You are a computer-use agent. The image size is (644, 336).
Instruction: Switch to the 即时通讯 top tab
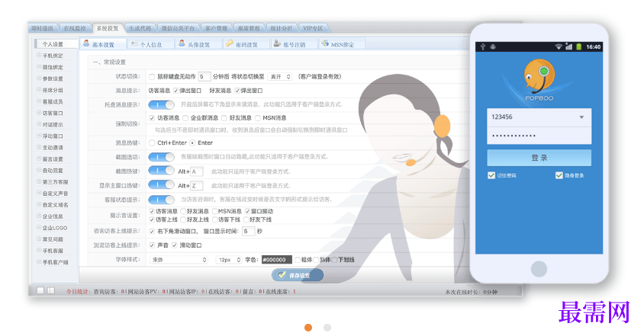(43, 28)
